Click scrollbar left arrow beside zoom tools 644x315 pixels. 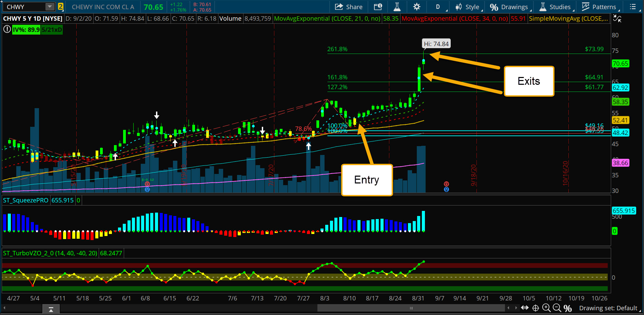[x=508, y=308]
